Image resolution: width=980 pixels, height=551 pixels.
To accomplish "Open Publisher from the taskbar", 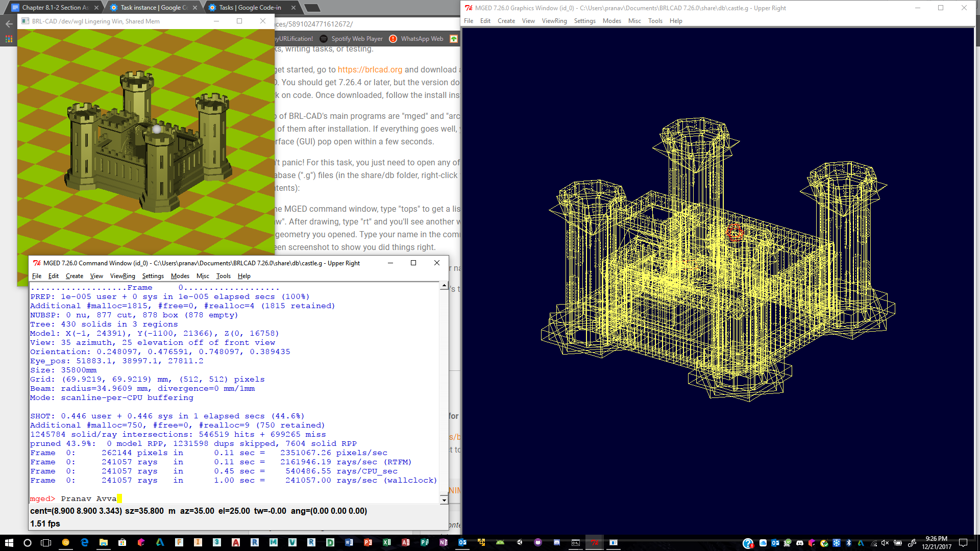I will (424, 542).
